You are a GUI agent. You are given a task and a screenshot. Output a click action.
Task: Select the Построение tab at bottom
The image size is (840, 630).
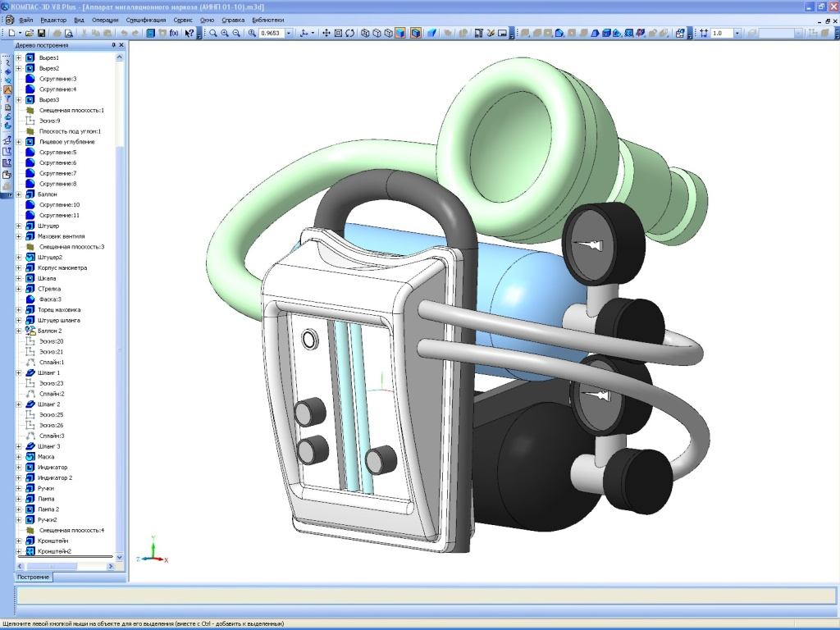(x=34, y=577)
